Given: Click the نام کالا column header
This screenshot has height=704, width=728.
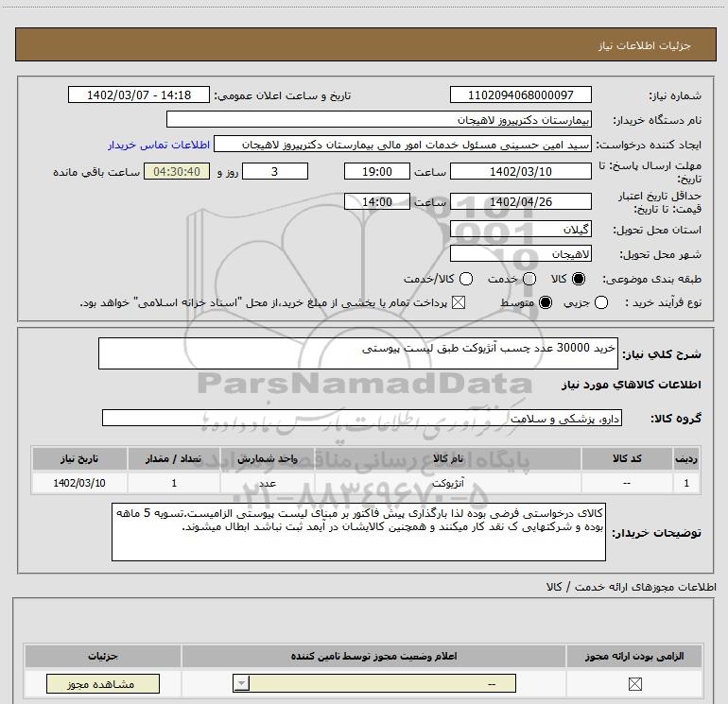Looking at the screenshot, I should pos(448,458).
